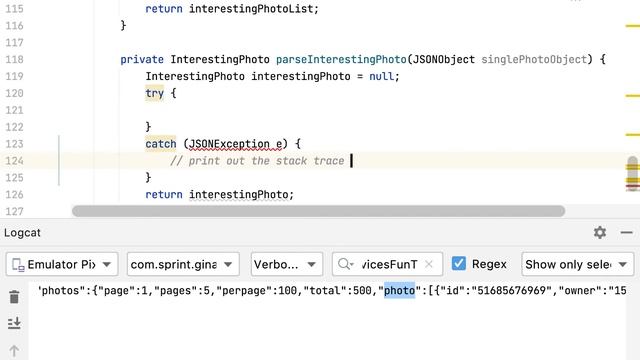Click the JSONObject type on line 118
This screenshot has height=360, width=640.
click(444, 60)
